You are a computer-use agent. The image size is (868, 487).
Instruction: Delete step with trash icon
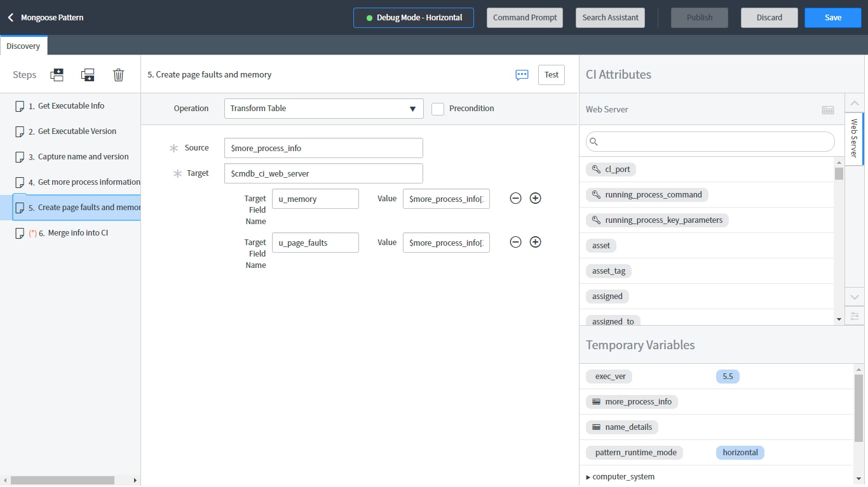click(x=118, y=75)
